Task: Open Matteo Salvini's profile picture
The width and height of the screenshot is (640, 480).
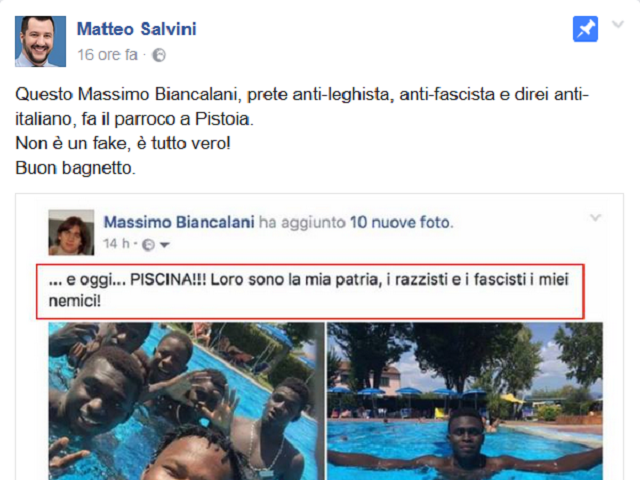Action: pos(40,41)
